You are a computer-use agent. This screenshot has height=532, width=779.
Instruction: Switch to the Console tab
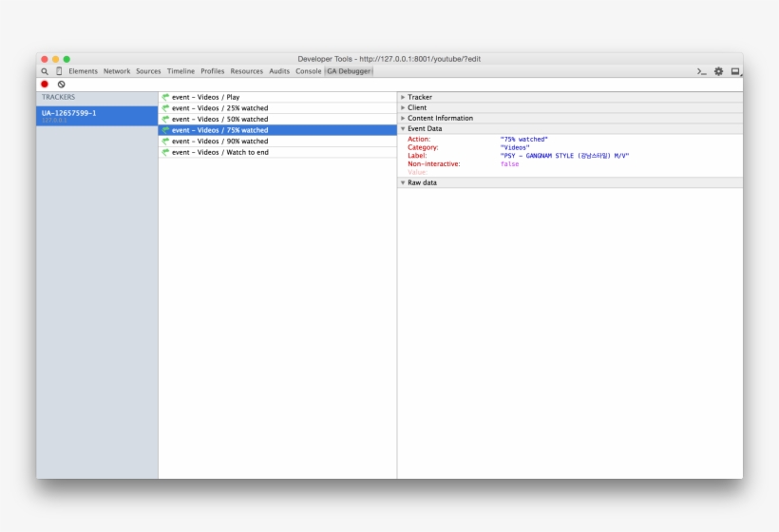309,71
